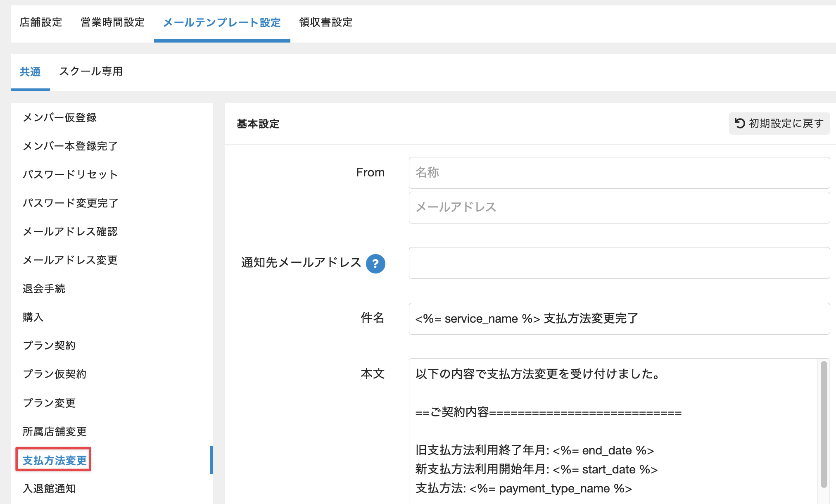Switch to スクール専用 sub-tab
This screenshot has height=504, width=836.
(x=91, y=71)
